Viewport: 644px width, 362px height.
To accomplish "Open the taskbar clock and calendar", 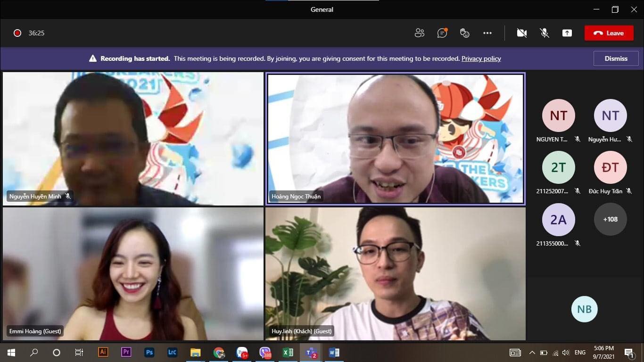I will point(603,353).
